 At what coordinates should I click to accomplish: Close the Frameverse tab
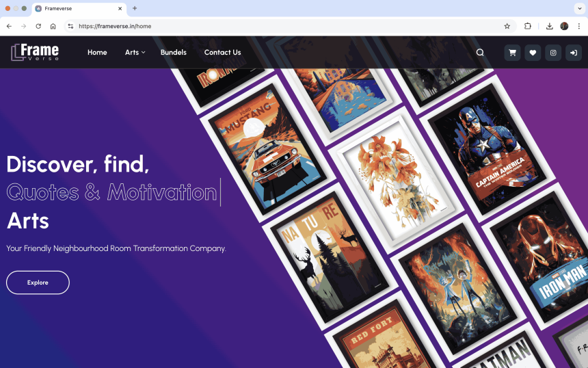(x=120, y=8)
